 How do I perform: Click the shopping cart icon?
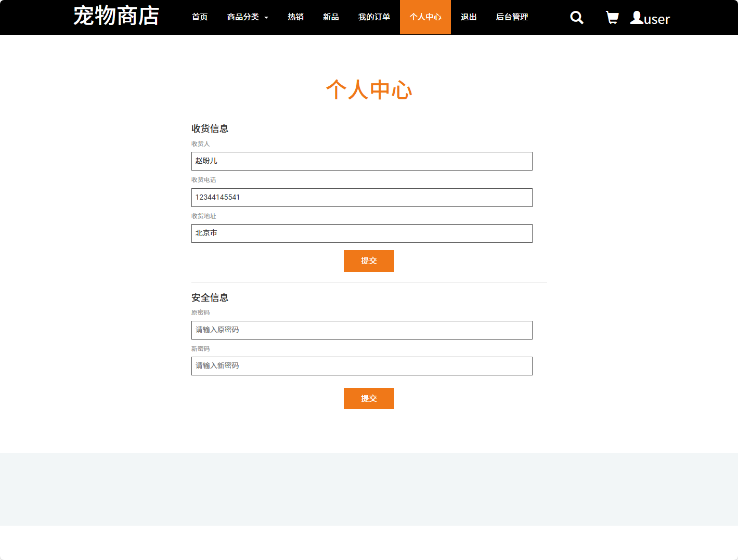(x=612, y=17)
